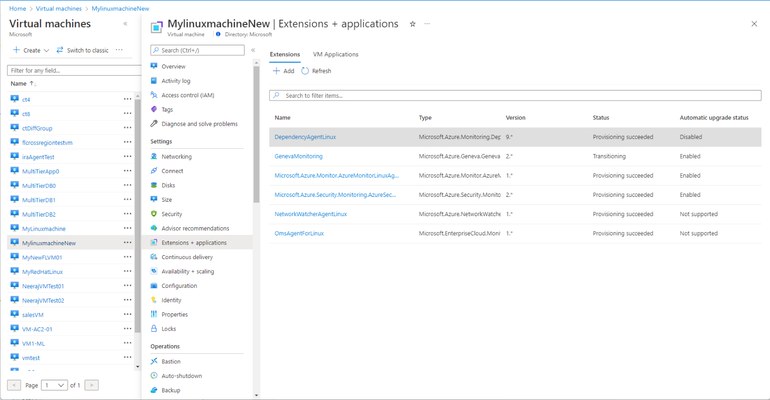Open NetworkWatcherAgentLinux extension link
Screen dimensions: 770x400
311,214
